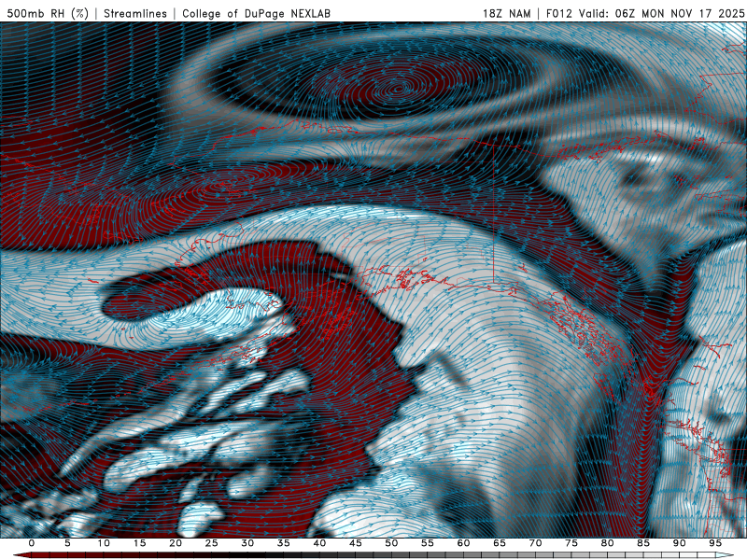Click the colorbar label "35"
Screen dimensions: 747x560
284,543
